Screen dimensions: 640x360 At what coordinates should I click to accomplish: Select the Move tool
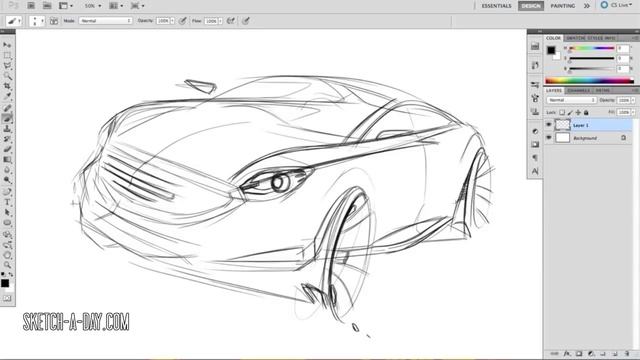tap(7, 45)
